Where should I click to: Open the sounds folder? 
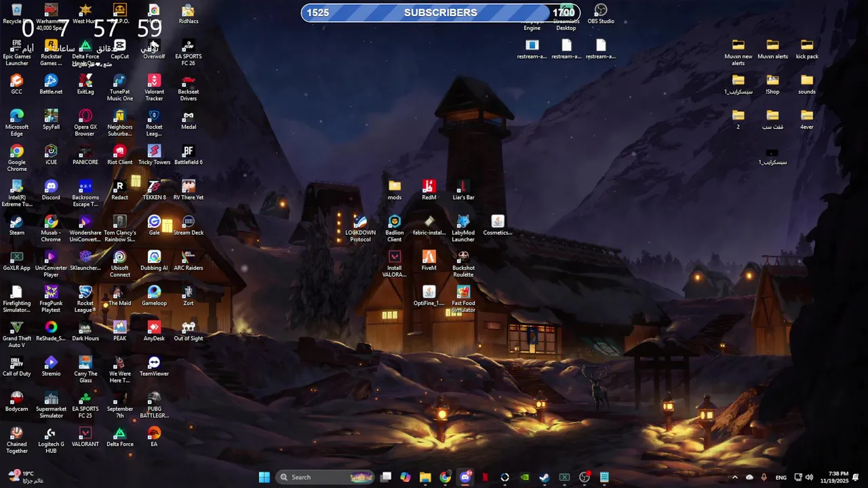(x=807, y=84)
